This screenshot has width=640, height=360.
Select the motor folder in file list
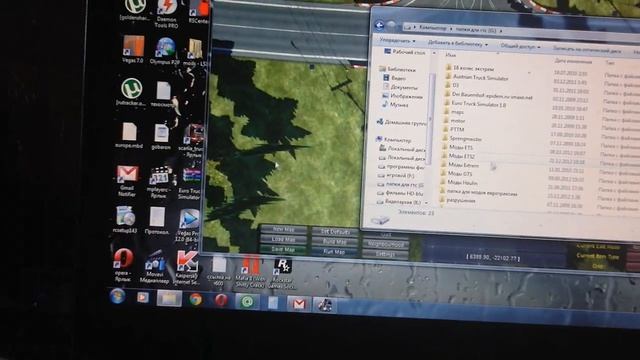pyautogui.click(x=454, y=121)
